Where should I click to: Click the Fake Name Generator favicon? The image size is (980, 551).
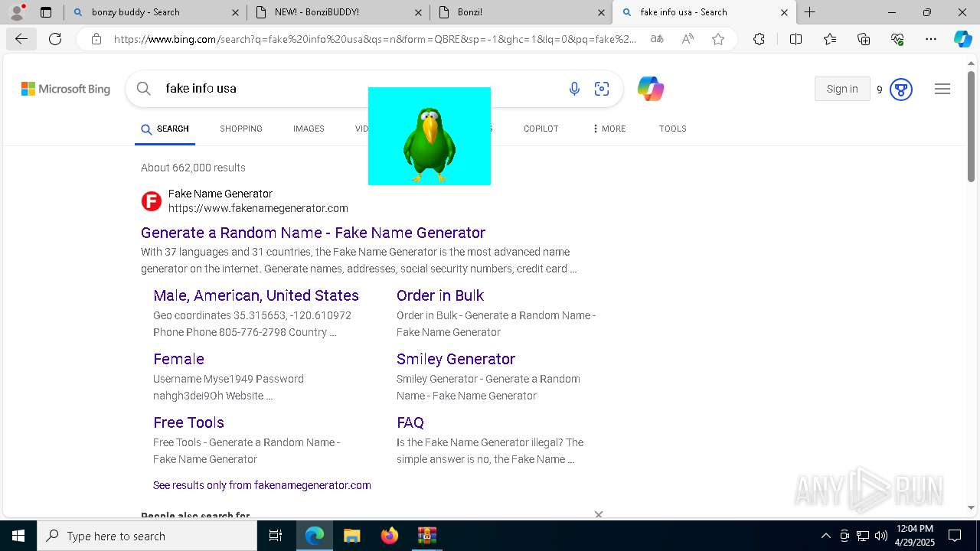(152, 201)
